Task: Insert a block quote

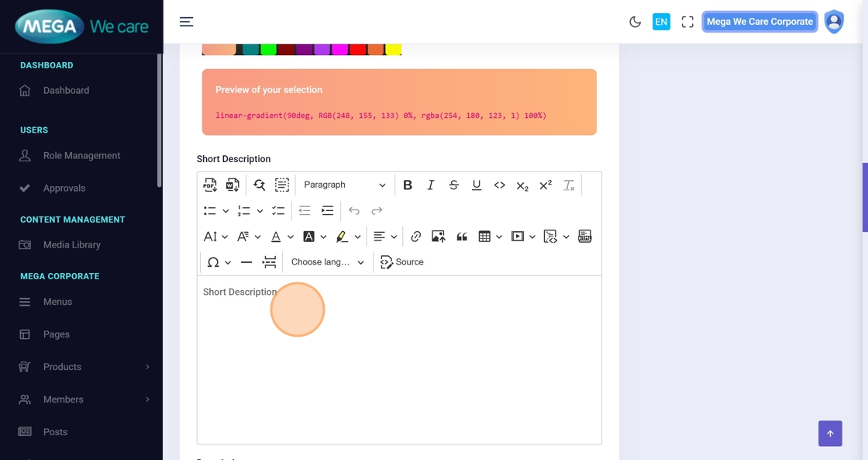Action: (x=462, y=237)
